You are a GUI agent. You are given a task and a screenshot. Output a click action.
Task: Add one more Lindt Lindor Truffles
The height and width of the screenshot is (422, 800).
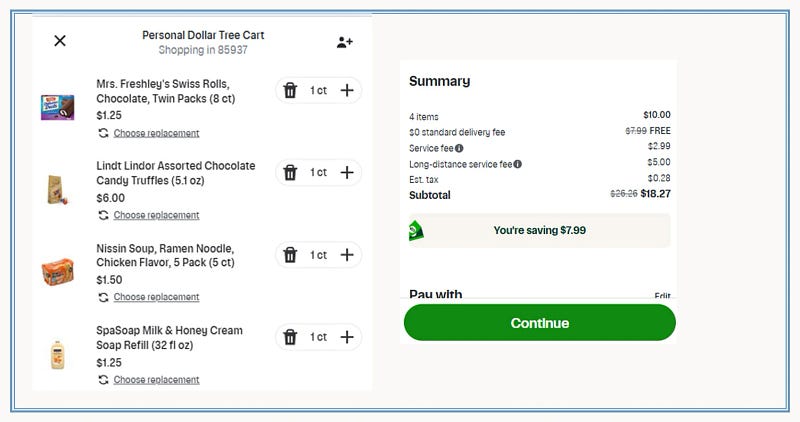click(x=347, y=172)
